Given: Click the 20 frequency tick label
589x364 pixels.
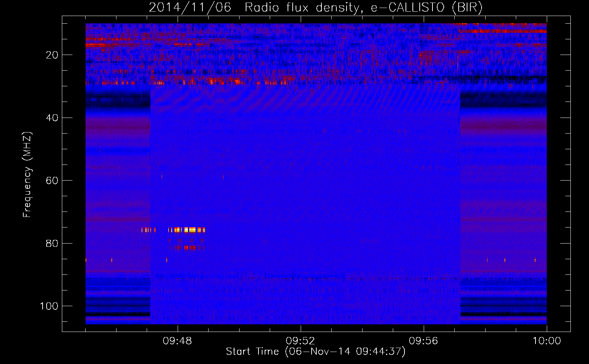Looking at the screenshot, I should [x=52, y=55].
